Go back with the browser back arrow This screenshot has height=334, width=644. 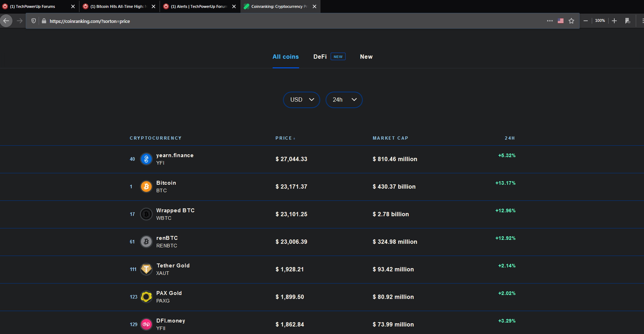point(6,21)
